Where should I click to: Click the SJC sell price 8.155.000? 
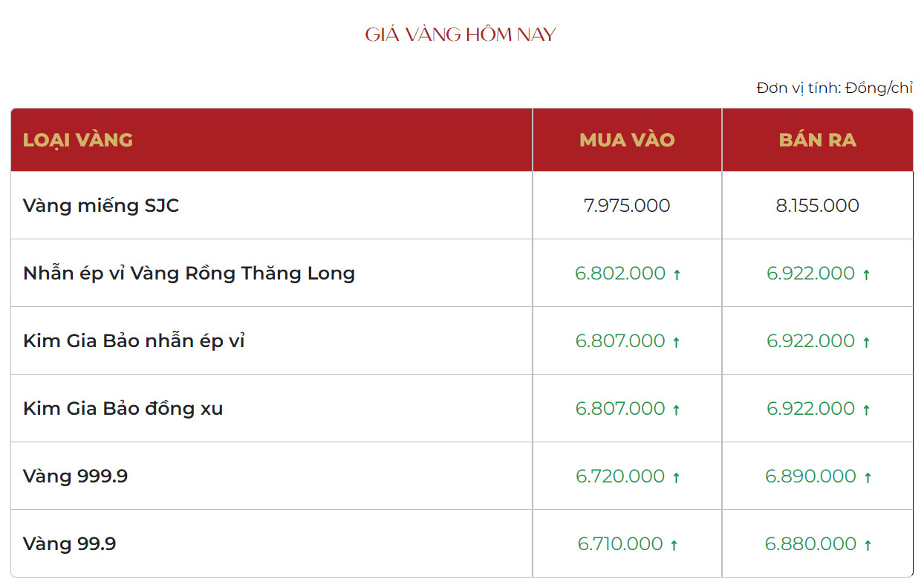click(817, 206)
